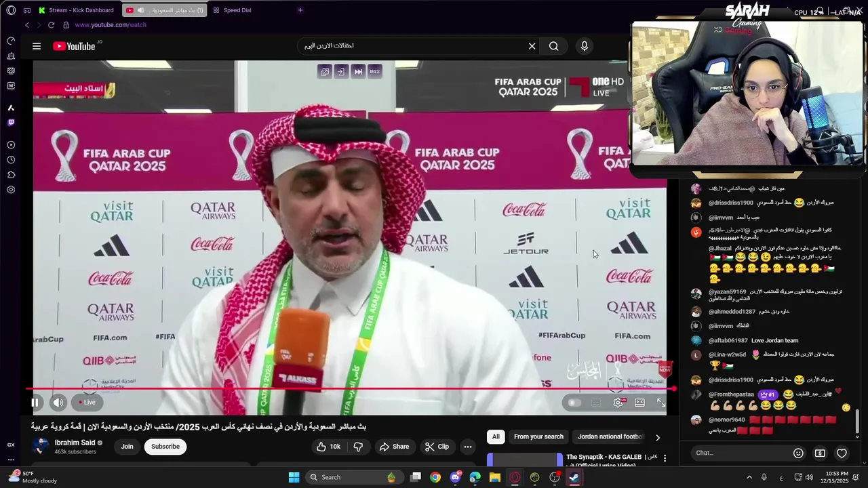The image size is (868, 488).
Task: Click the skip-forward overlay button
Action: click(x=358, y=71)
